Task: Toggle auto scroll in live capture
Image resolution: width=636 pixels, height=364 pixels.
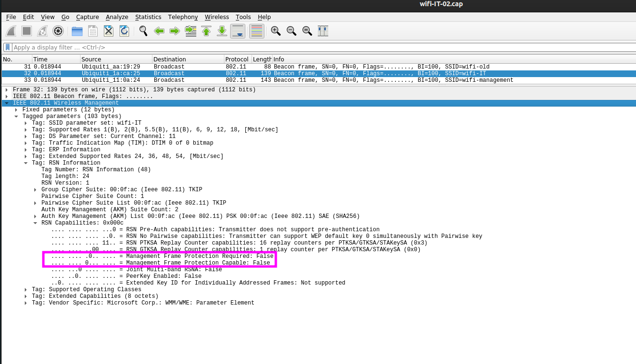Action: [237, 31]
